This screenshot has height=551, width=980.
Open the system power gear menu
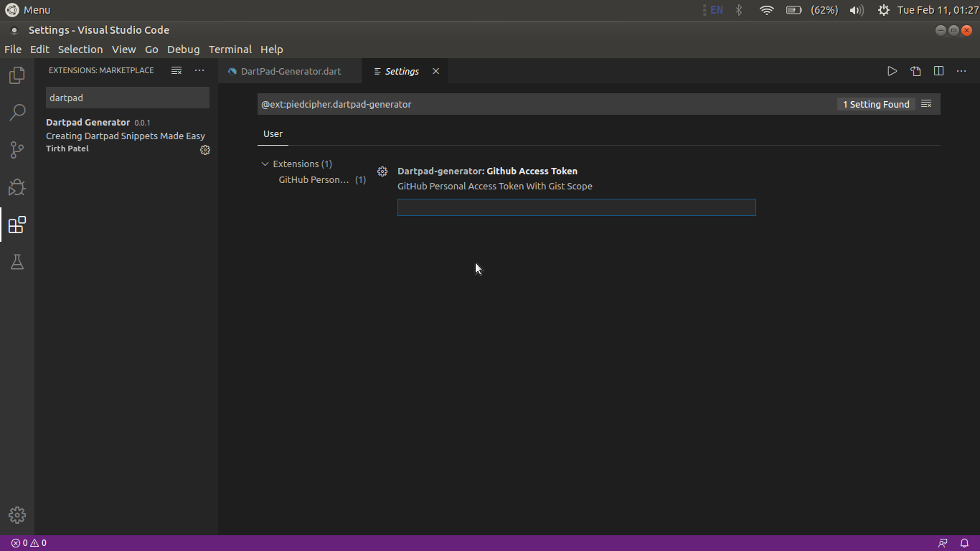tap(884, 10)
